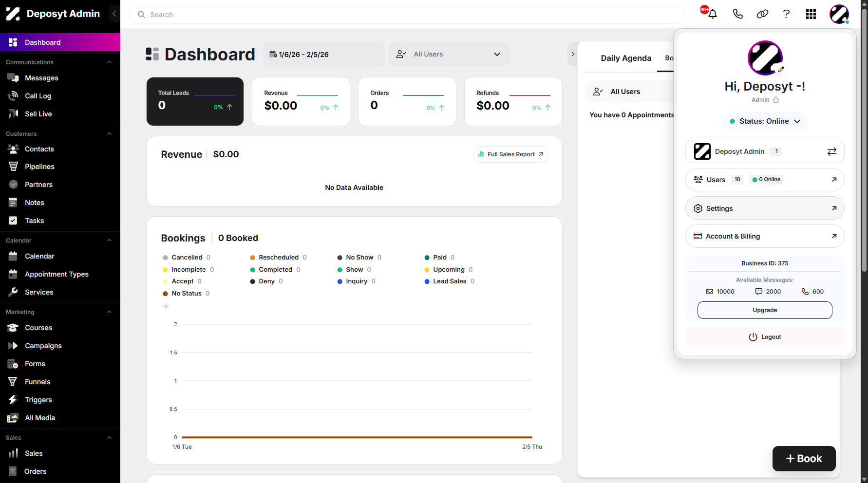Open Users page arrow icon
868x483 pixels.
point(834,180)
